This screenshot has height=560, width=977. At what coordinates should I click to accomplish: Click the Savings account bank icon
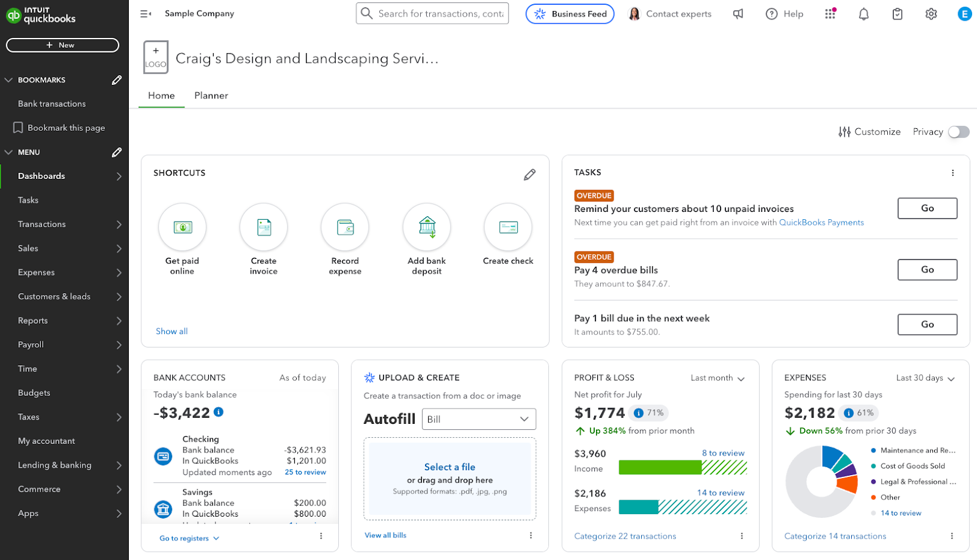pos(163,509)
